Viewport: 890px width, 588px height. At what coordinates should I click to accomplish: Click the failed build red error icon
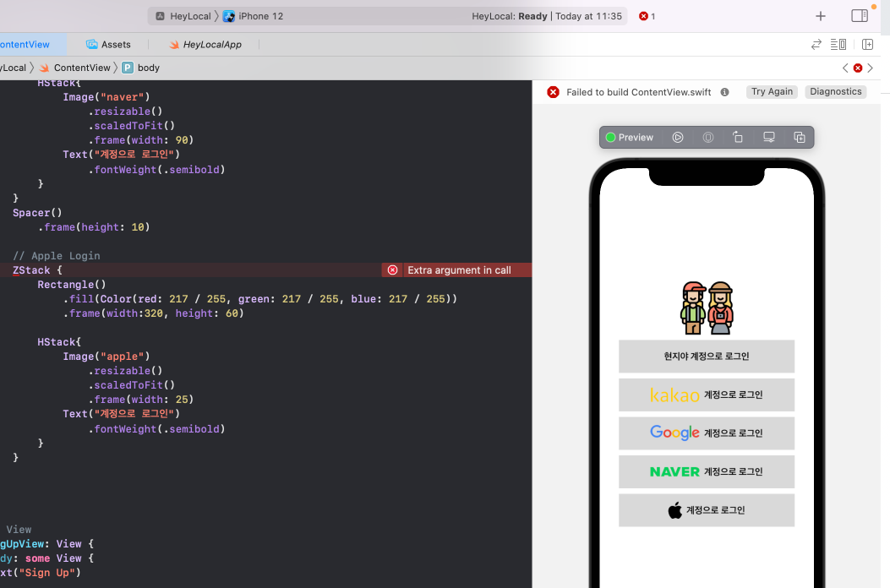click(553, 92)
